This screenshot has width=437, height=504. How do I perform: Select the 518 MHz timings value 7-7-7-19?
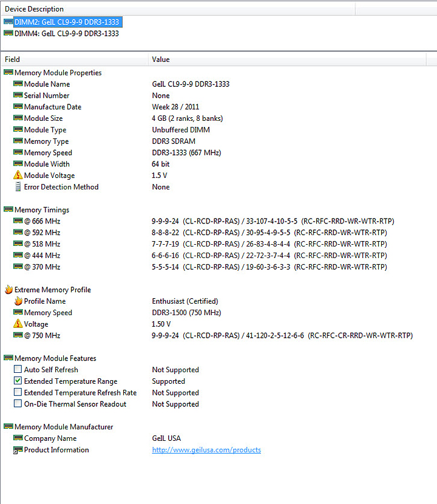pyautogui.click(x=269, y=244)
